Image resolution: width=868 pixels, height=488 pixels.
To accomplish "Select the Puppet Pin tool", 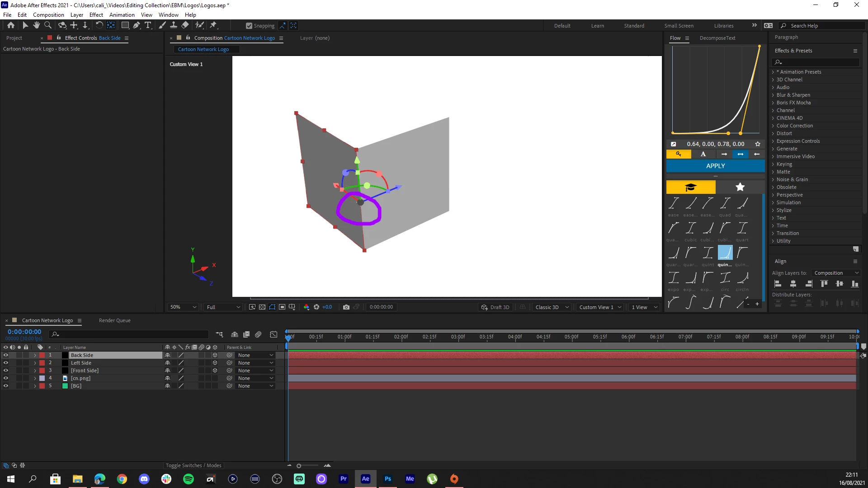I will (x=213, y=25).
